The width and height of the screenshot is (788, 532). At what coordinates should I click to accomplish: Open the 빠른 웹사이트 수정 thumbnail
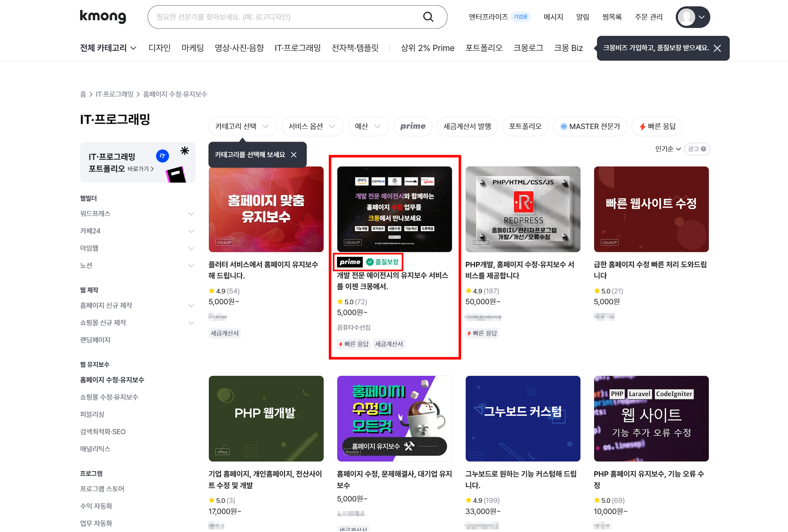pos(651,209)
